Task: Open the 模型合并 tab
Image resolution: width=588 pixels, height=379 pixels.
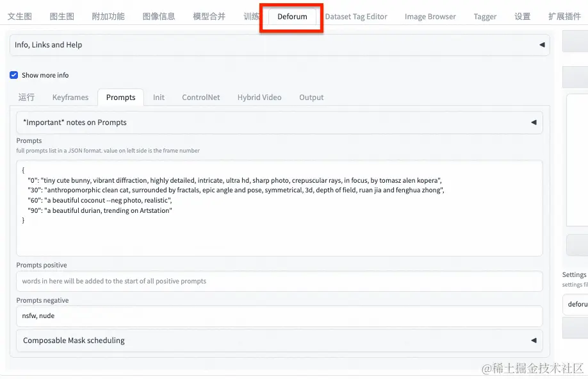Action: point(209,17)
